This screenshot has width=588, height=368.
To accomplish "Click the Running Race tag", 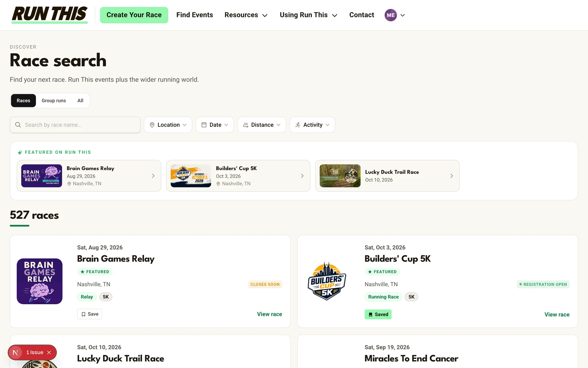I will coord(384,297).
